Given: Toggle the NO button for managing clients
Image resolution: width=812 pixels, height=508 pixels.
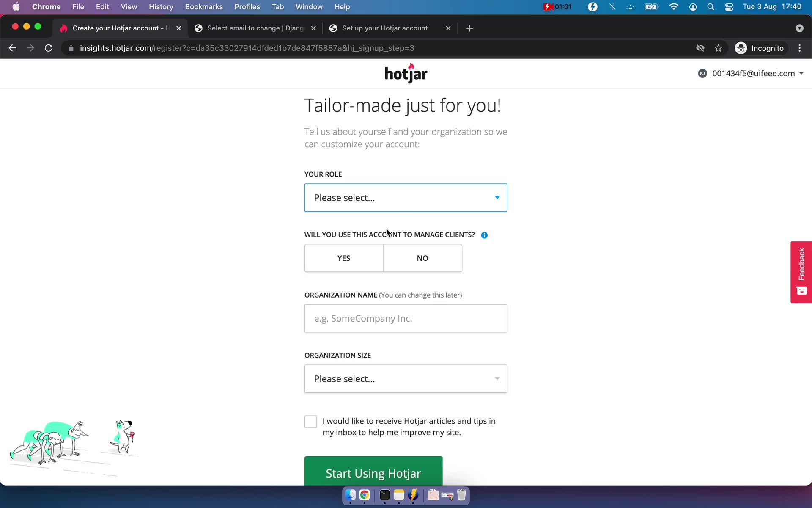Looking at the screenshot, I should click(422, 257).
